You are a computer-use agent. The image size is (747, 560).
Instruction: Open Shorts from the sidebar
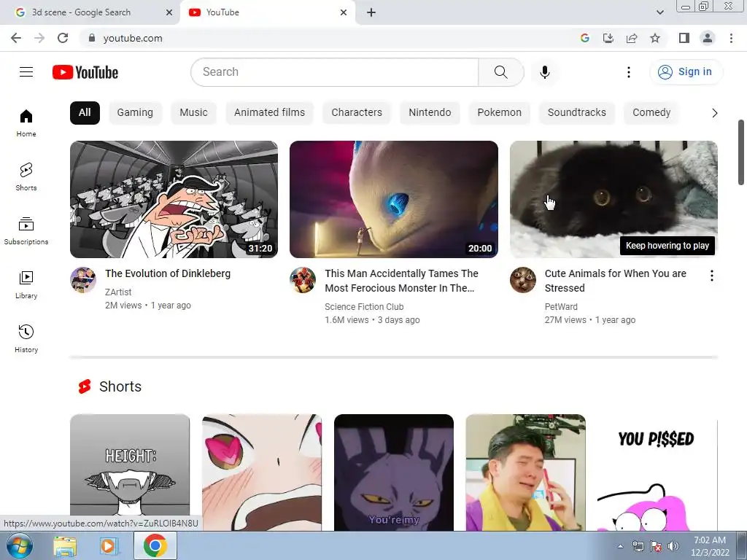[26, 177]
